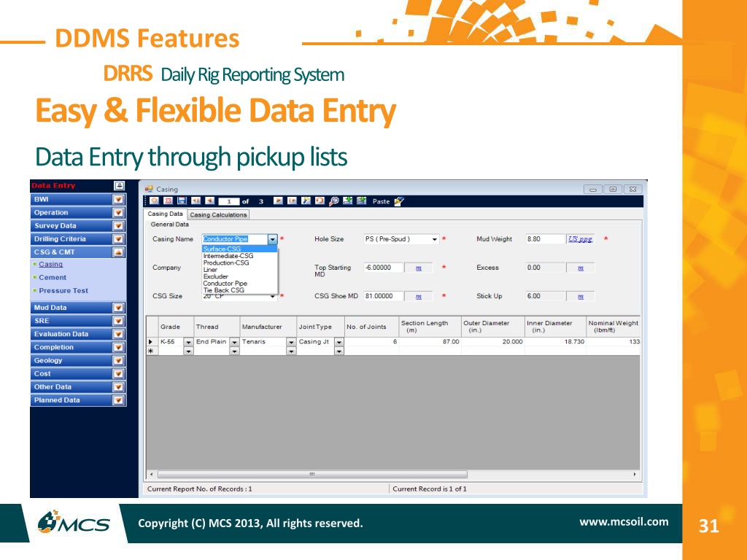Choose Intermediate-CSG from the list
Image resolution: width=747 pixels, height=560 pixels.
coord(239,256)
